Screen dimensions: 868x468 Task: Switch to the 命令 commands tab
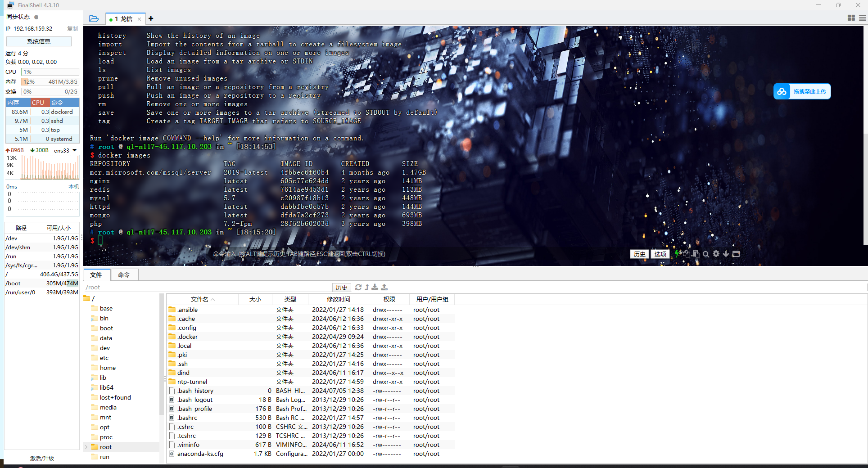tap(124, 275)
